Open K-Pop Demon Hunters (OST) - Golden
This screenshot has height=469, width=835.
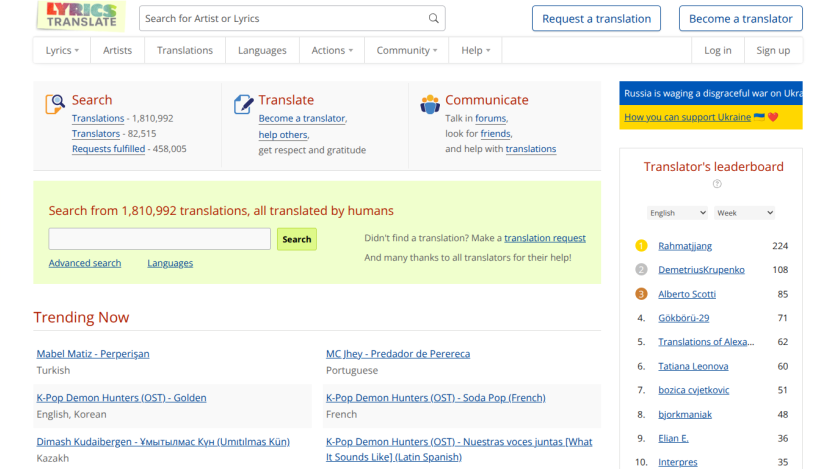pyautogui.click(x=121, y=398)
